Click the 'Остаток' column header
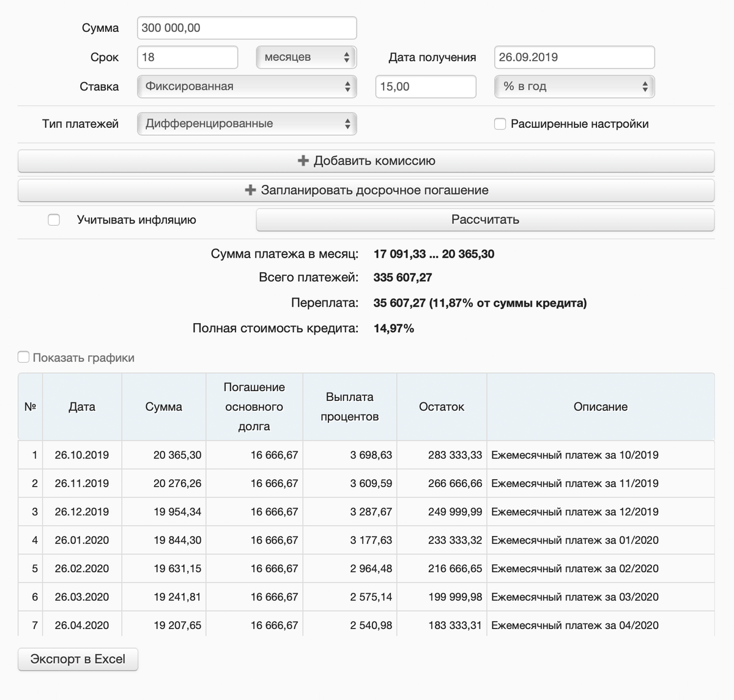734x700 pixels. point(442,407)
